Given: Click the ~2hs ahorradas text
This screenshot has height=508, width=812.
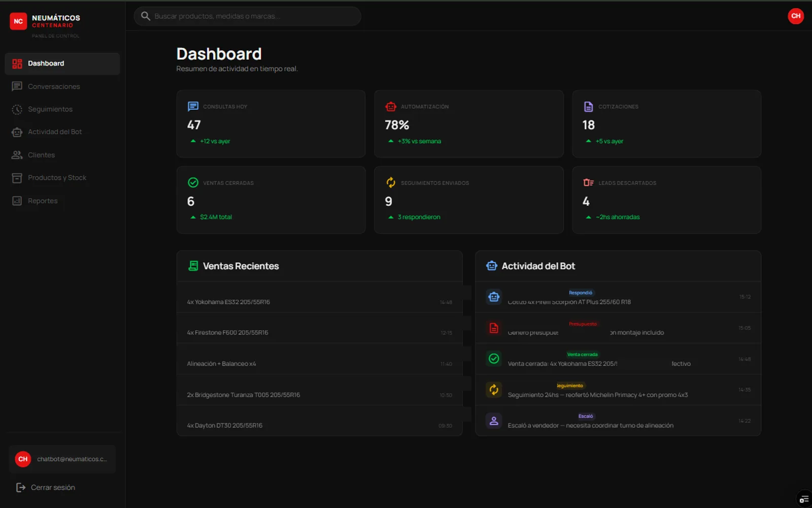Looking at the screenshot, I should [618, 217].
